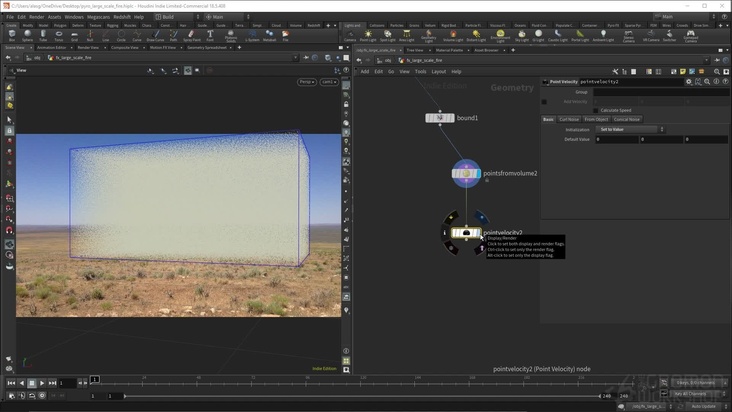The height and width of the screenshot is (412, 732).
Task: Switch to the Geometry Spreadsheet tab
Action: pyautogui.click(x=207, y=47)
